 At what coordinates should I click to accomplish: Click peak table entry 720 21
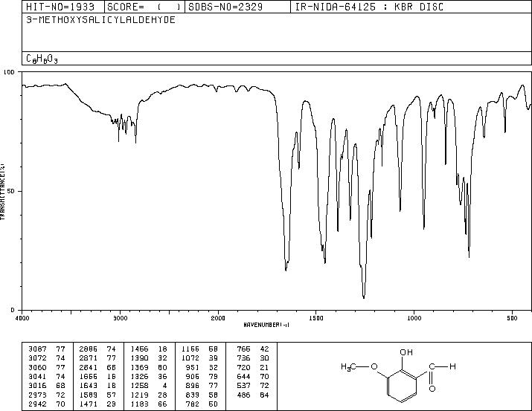(x=253, y=367)
